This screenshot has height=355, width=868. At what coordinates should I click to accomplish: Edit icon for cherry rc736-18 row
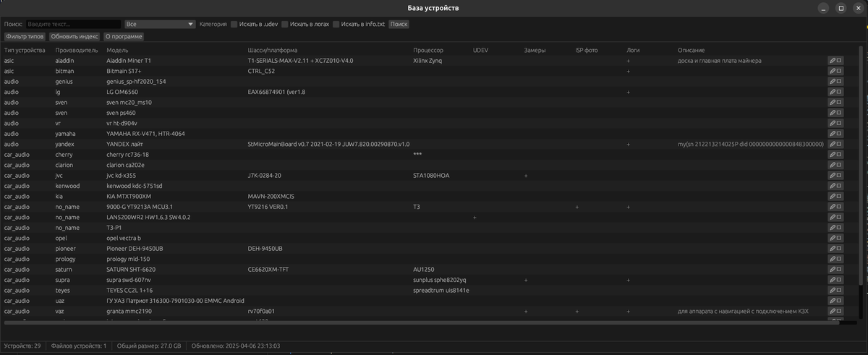coord(835,155)
